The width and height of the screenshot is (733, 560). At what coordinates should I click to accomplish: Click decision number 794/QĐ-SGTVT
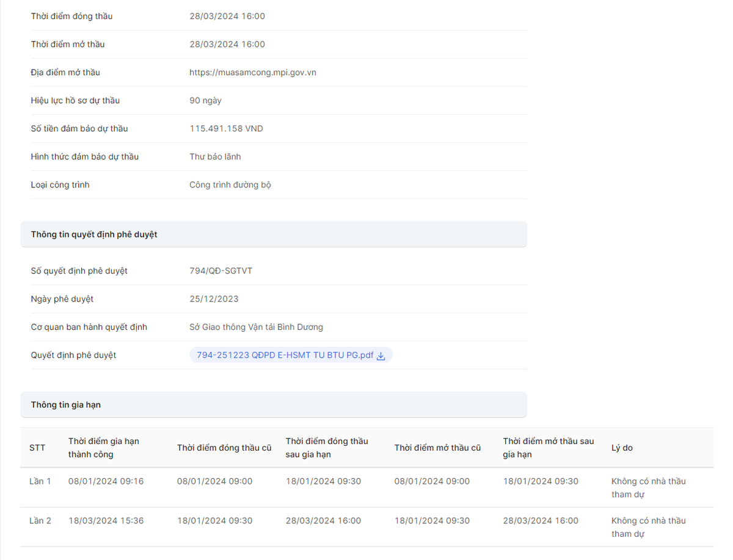(221, 271)
